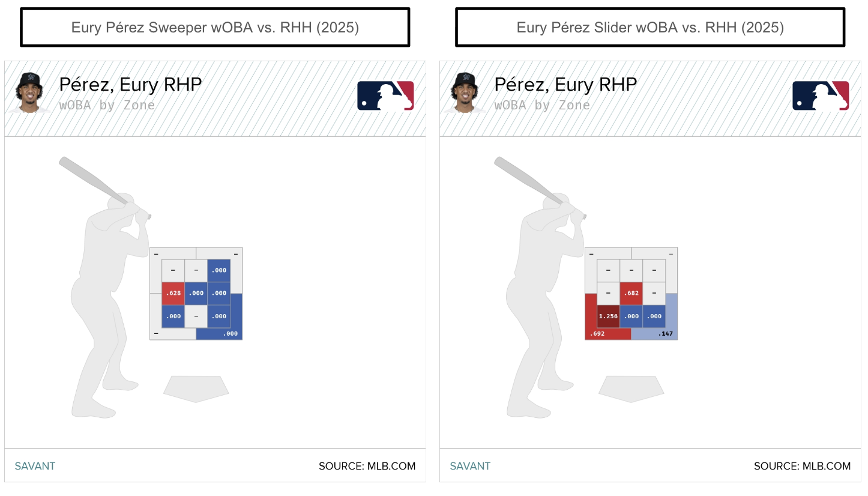Image resolution: width=868 pixels, height=496 pixels.
Task: Click the Slider wOBA vs. RHH title box
Action: coord(650,28)
